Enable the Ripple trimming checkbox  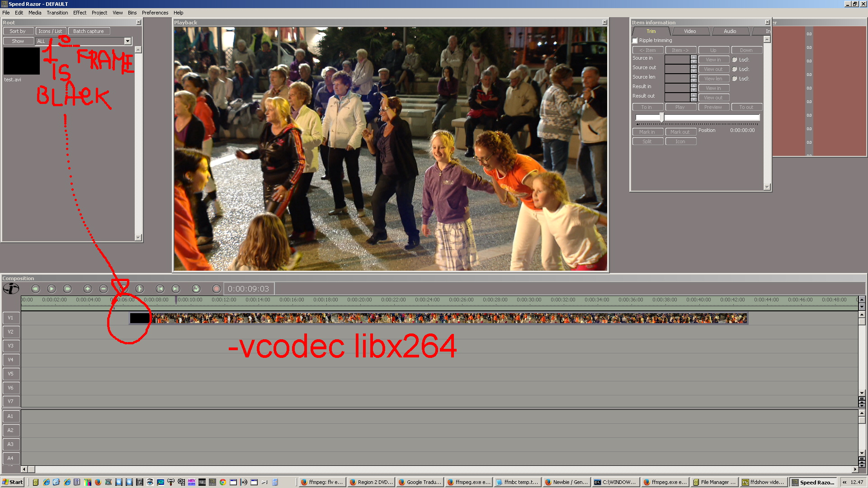coord(635,41)
